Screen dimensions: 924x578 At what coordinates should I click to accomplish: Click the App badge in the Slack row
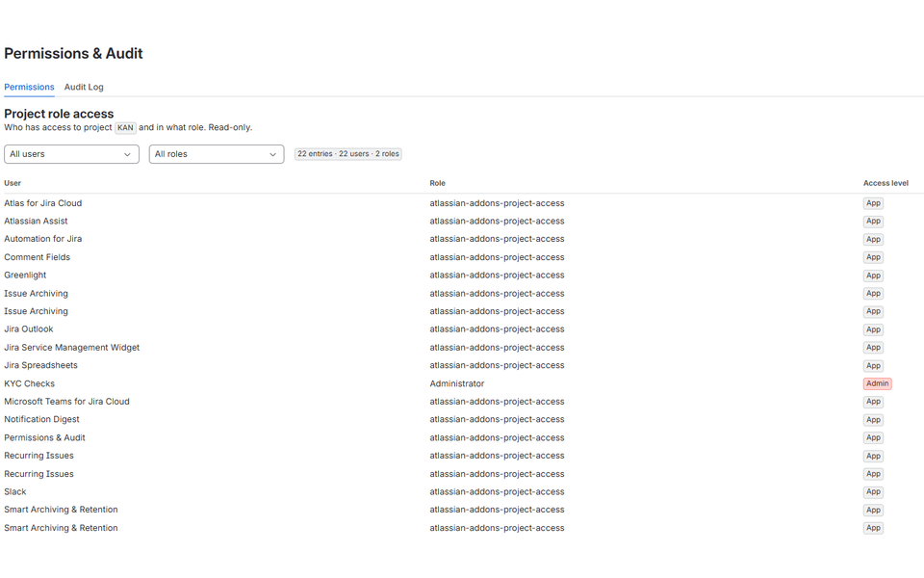[x=873, y=491]
